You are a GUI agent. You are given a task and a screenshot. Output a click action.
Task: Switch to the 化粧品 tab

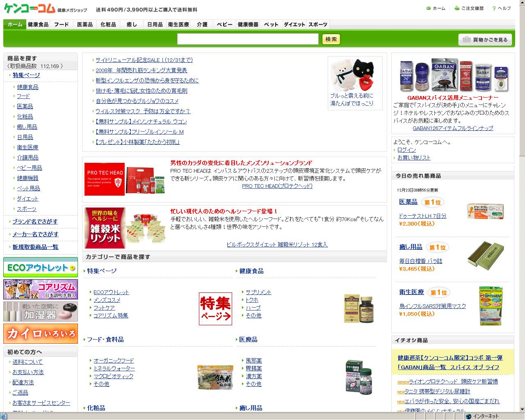pos(108,25)
